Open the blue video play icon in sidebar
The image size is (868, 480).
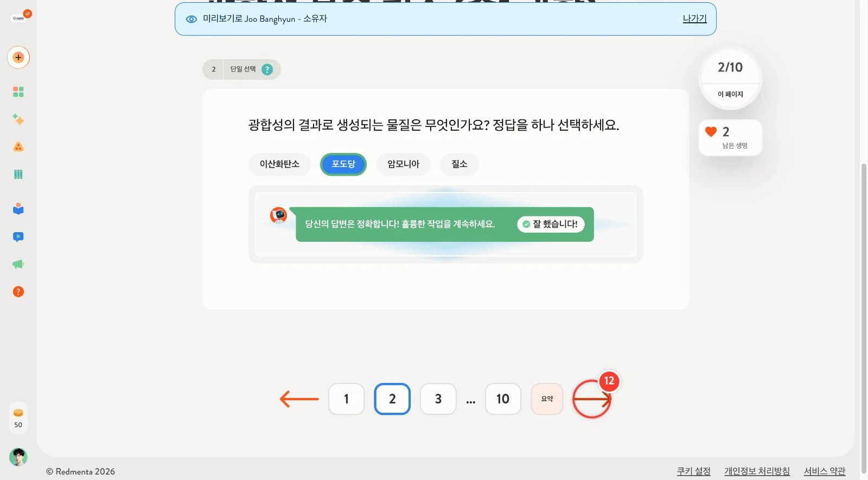(x=18, y=236)
